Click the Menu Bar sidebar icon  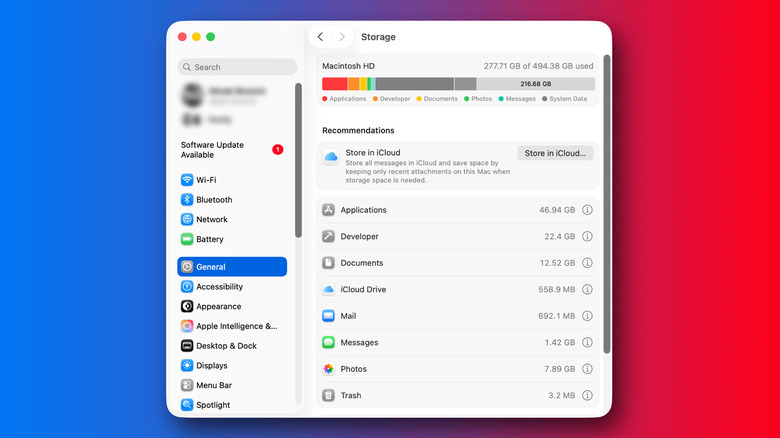(x=187, y=385)
